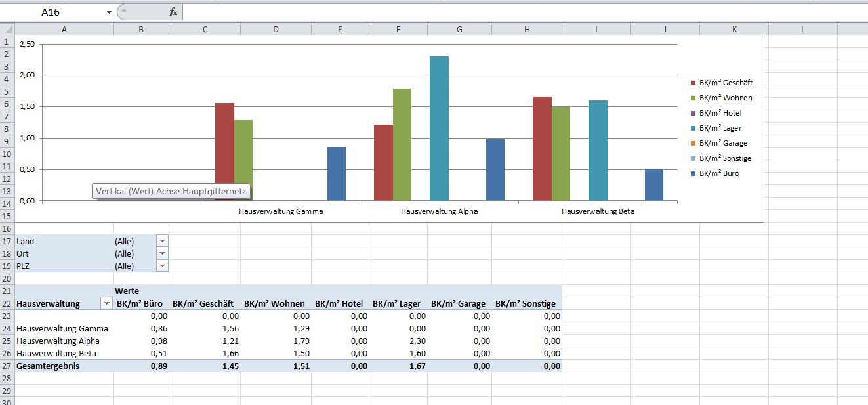Click the tallest Lager bar for Alpha
This screenshot has height=405, width=868.
(439, 128)
